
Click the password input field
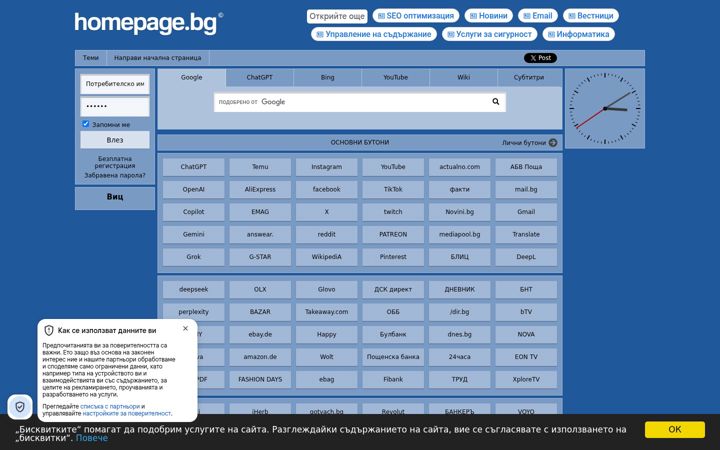115,107
